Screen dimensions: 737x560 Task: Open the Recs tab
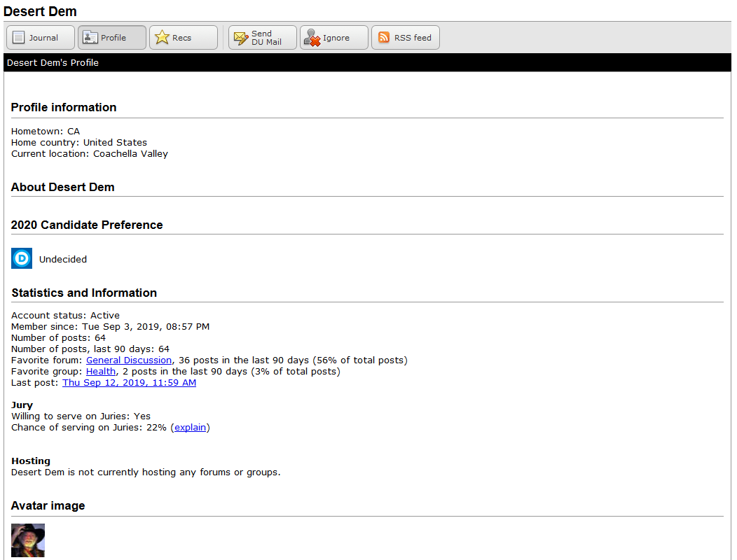[184, 38]
